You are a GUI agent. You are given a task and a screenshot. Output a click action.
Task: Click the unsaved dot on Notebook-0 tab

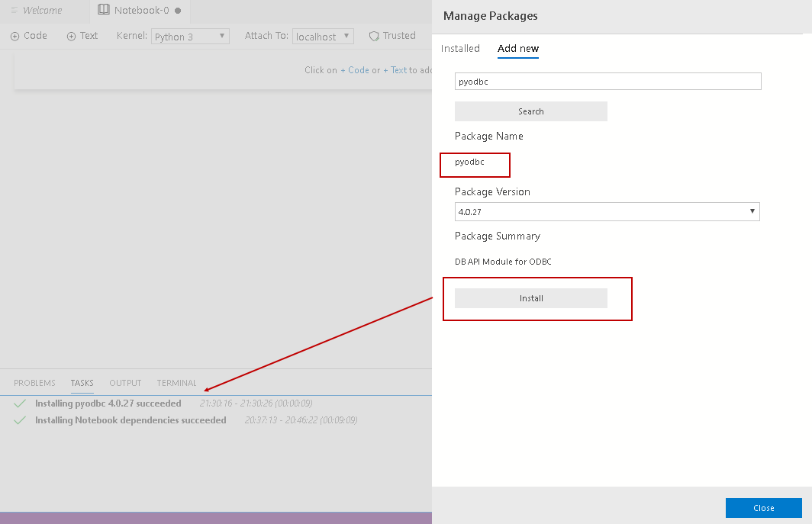click(178, 11)
